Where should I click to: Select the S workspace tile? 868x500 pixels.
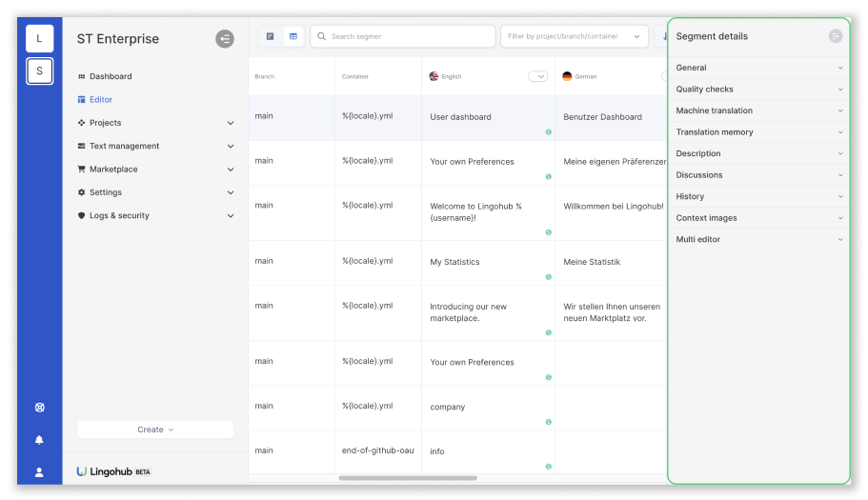coord(39,70)
